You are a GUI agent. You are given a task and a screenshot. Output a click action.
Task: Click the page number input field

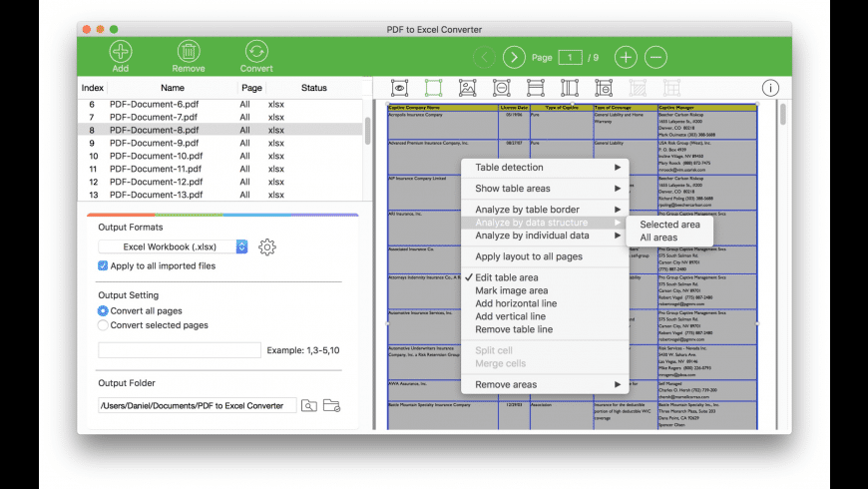(x=570, y=57)
